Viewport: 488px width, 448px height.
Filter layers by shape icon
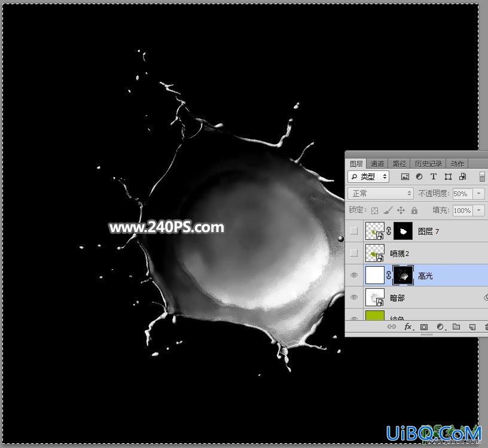(448, 177)
